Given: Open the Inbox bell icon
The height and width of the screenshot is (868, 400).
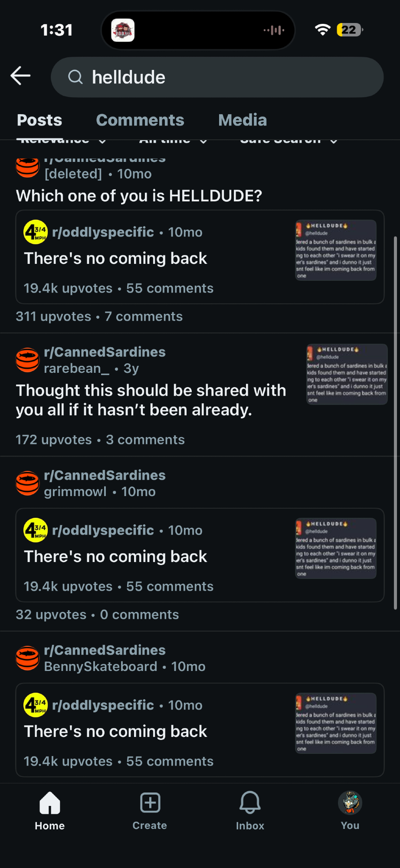Looking at the screenshot, I should pyautogui.click(x=250, y=802).
